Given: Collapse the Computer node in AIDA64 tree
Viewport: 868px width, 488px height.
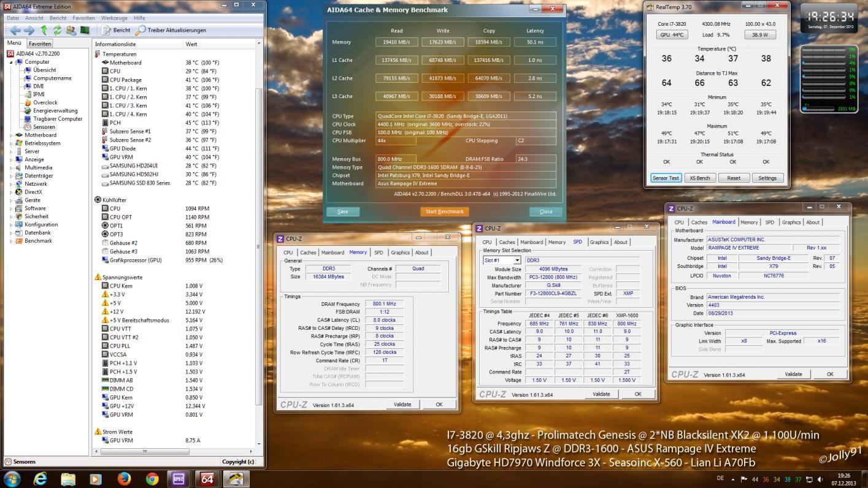Looking at the screenshot, I should point(12,62).
